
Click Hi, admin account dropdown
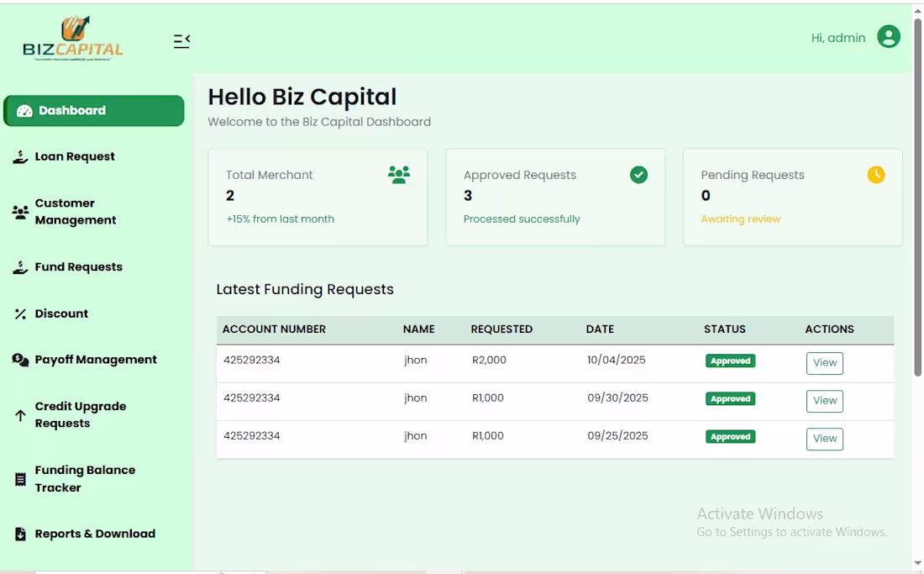[x=837, y=37]
